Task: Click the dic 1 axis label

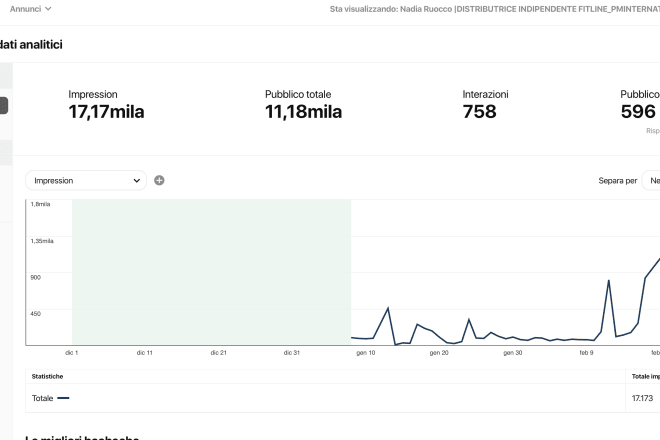Action: (72, 353)
